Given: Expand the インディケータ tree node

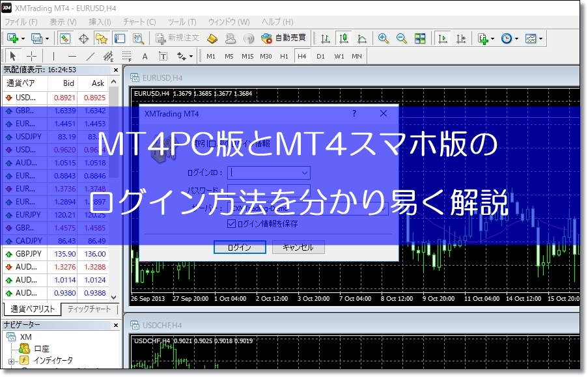Looking at the screenshot, I should pos(11,361).
